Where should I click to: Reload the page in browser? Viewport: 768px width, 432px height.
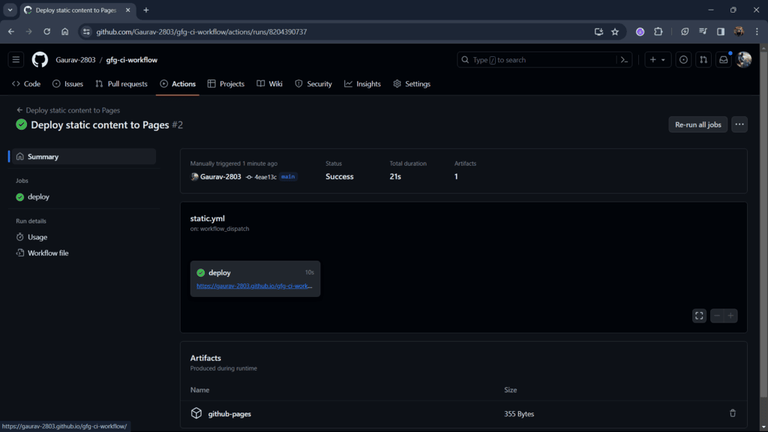click(47, 32)
